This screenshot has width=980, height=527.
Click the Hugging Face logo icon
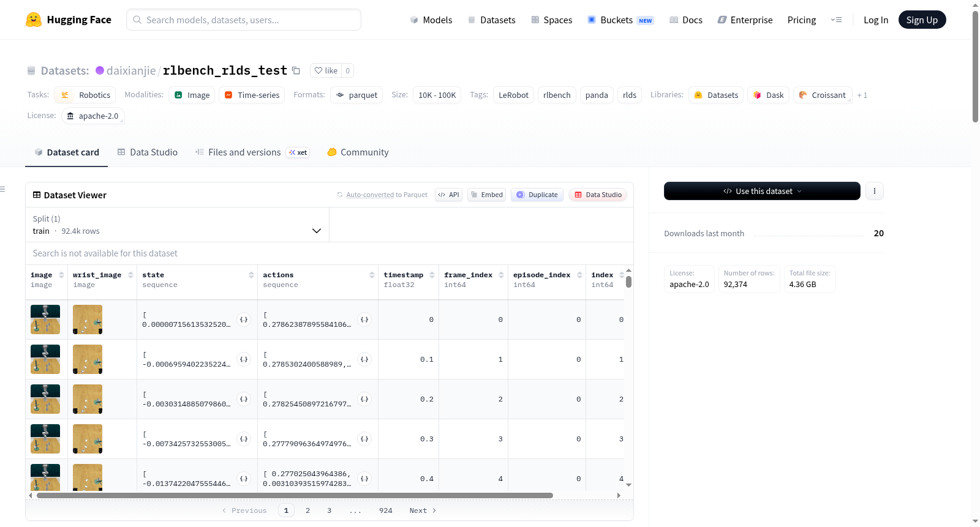pos(34,20)
